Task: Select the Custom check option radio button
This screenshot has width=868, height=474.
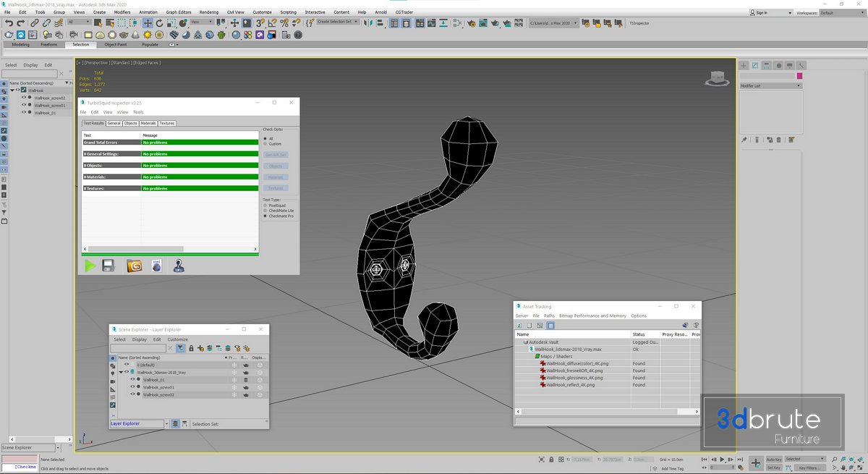Action: [265, 144]
